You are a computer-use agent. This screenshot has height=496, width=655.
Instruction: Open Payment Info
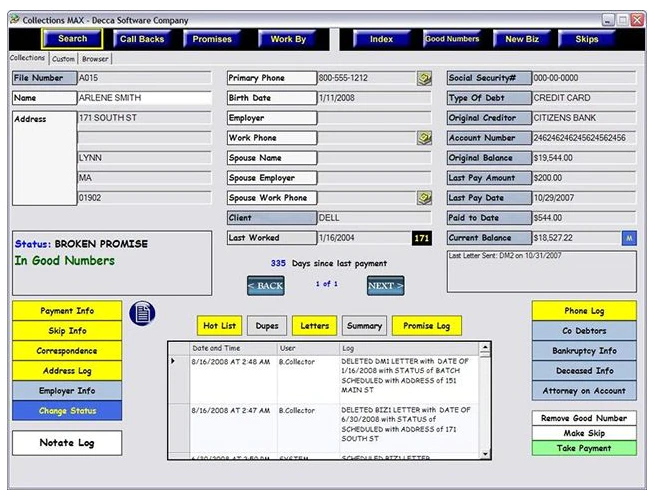[x=67, y=311]
